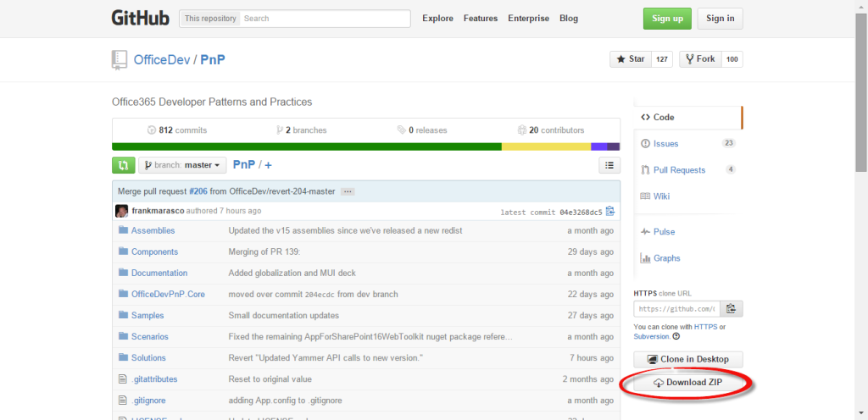Fork the PnP repository

point(699,59)
